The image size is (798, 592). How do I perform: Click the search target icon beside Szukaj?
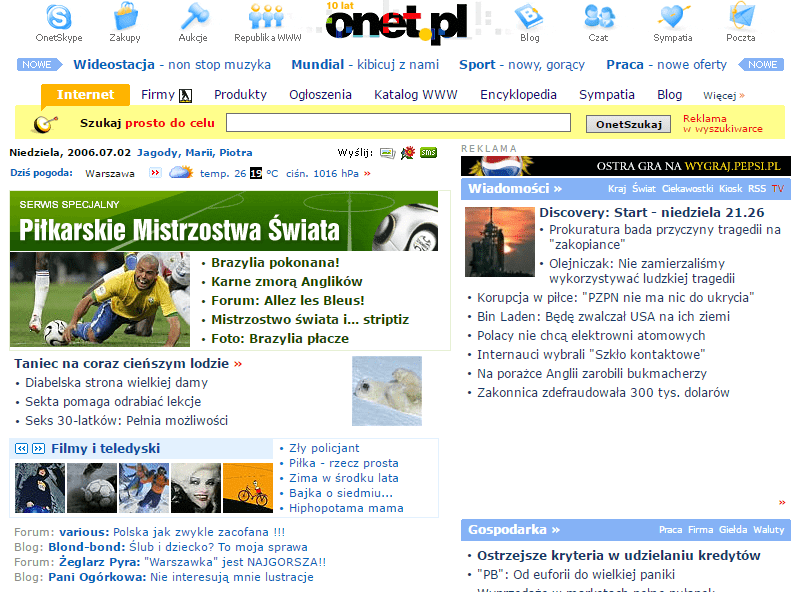tap(45, 123)
